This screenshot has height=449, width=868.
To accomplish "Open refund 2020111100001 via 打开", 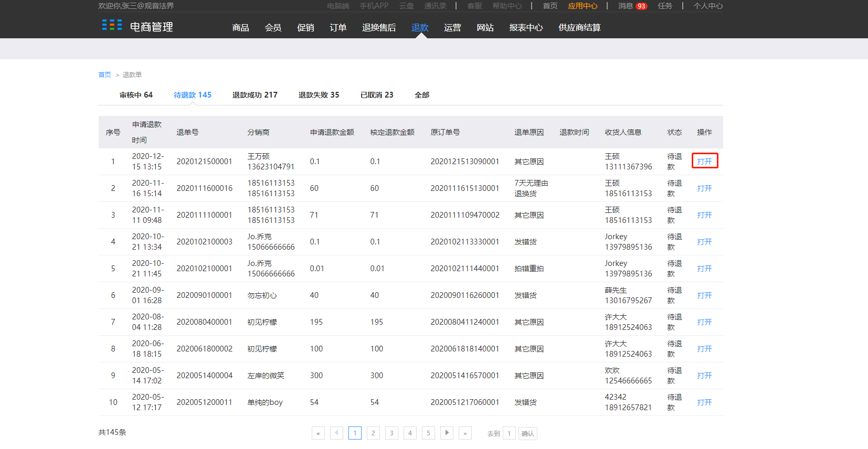I will (704, 215).
